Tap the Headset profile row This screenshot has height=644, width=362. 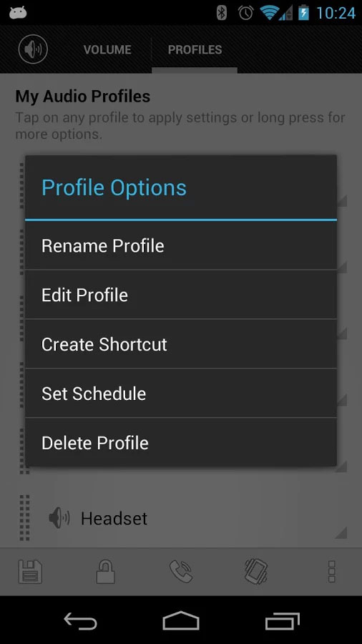(181, 517)
